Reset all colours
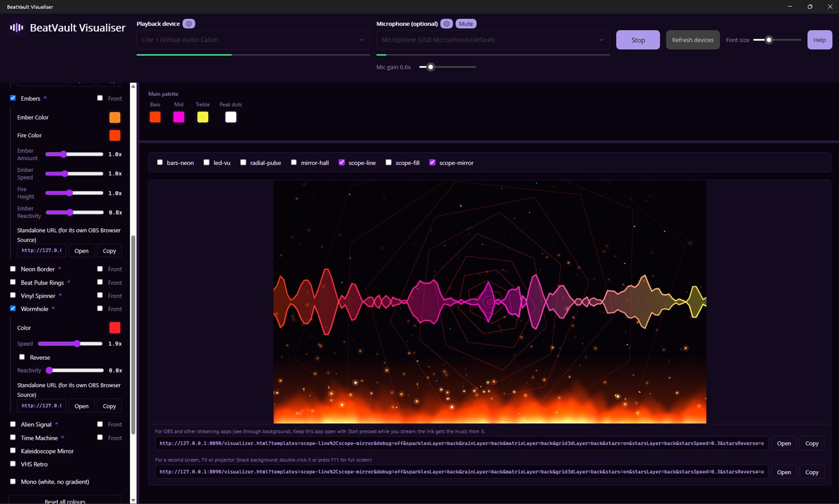Image resolution: width=839 pixels, height=504 pixels. tap(65, 500)
